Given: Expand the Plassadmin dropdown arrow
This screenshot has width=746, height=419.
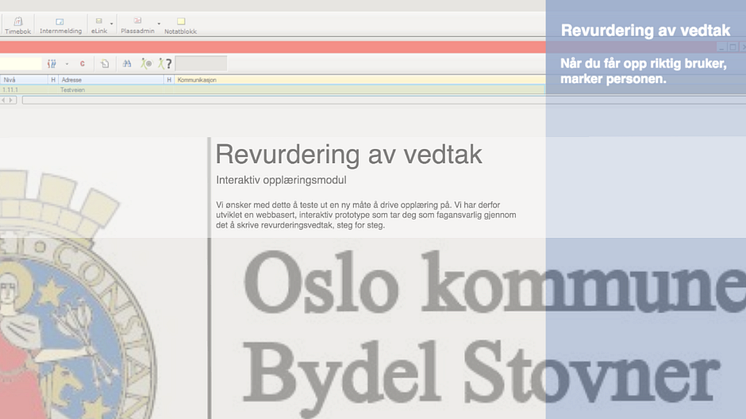Looking at the screenshot, I should pos(159,24).
